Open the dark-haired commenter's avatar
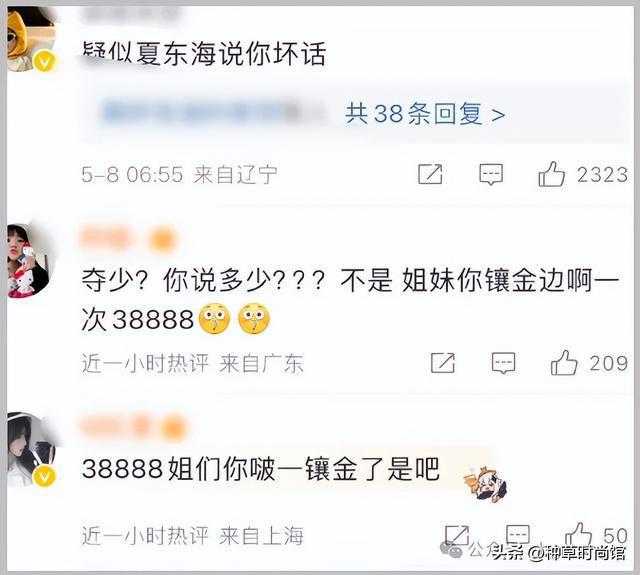Viewport: 640px width, 575px height. point(32,449)
